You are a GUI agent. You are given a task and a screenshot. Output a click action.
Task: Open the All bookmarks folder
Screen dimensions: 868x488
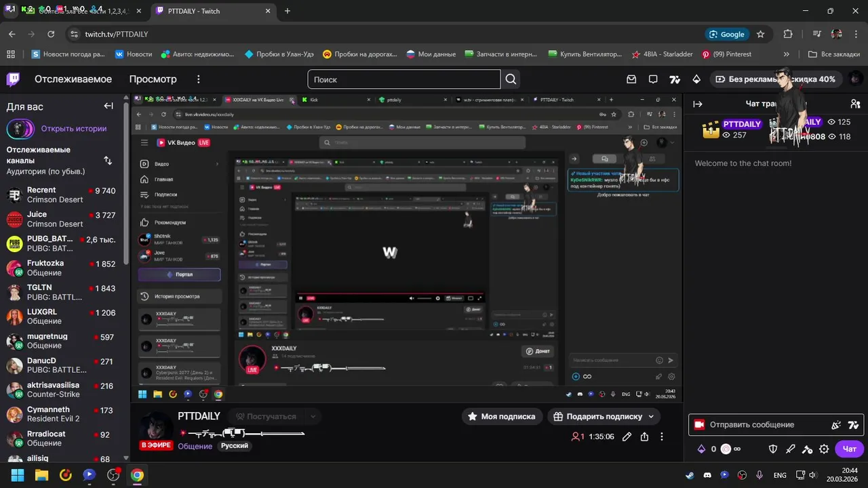(834, 54)
